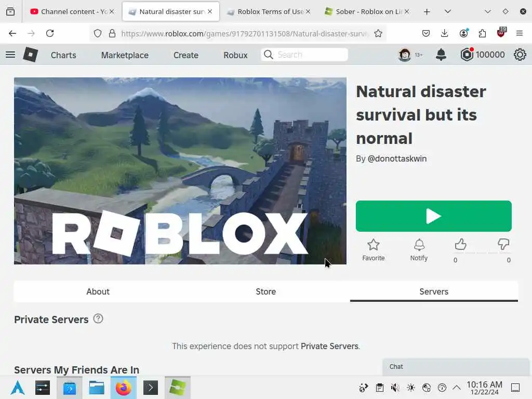This screenshot has height=399, width=532.
Task: Open the Firefox hamburger menu
Action: pos(520,33)
